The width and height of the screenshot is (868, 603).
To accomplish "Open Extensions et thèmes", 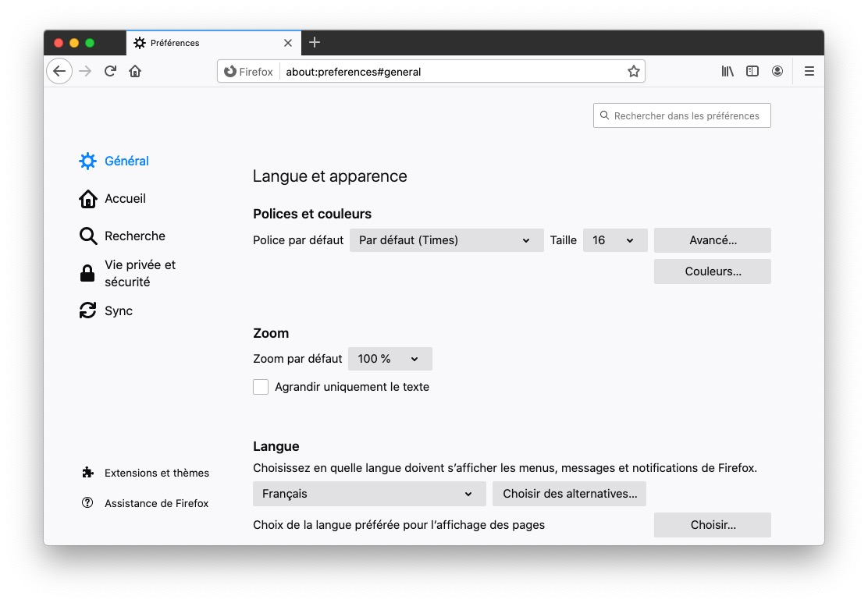I will (146, 473).
